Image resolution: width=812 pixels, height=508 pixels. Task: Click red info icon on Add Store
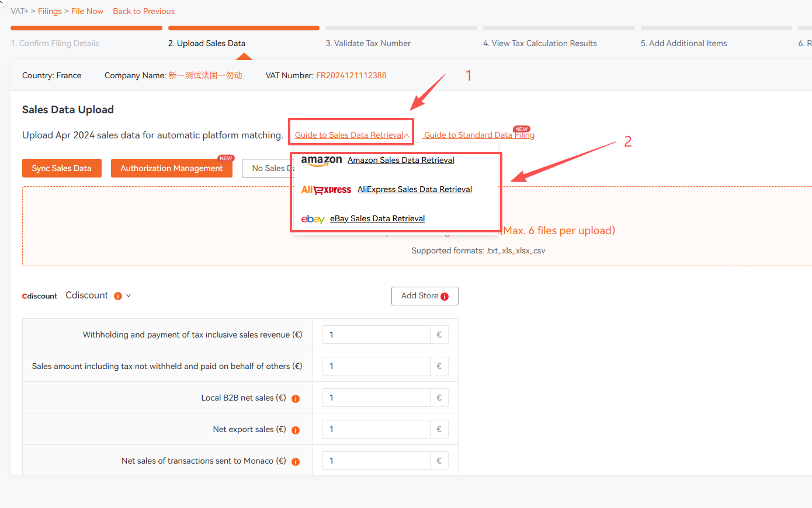445,297
